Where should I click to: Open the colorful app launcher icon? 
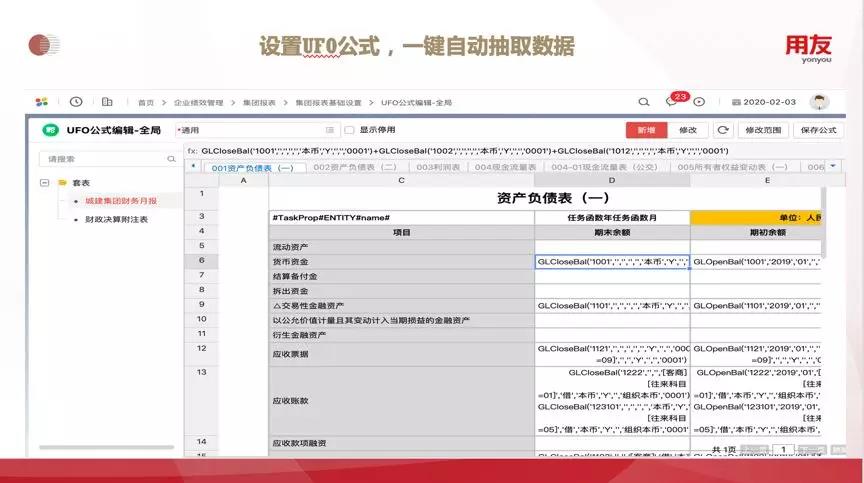point(41,102)
